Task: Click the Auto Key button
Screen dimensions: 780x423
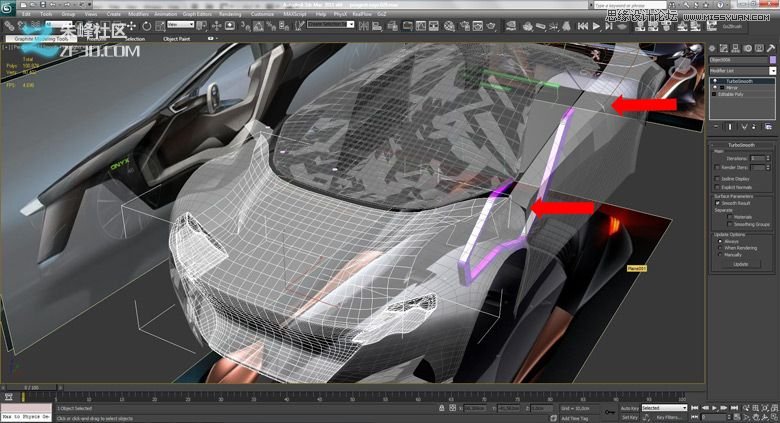Action: pyautogui.click(x=629, y=408)
